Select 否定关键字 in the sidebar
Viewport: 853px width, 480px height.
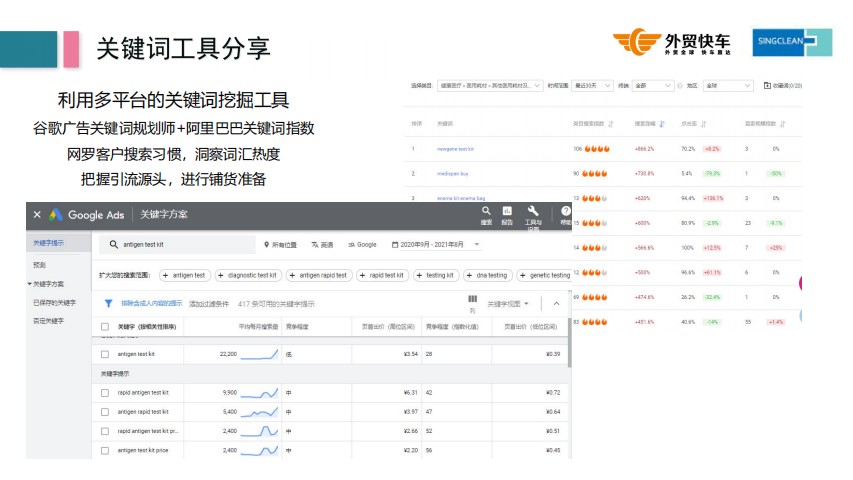click(x=48, y=321)
